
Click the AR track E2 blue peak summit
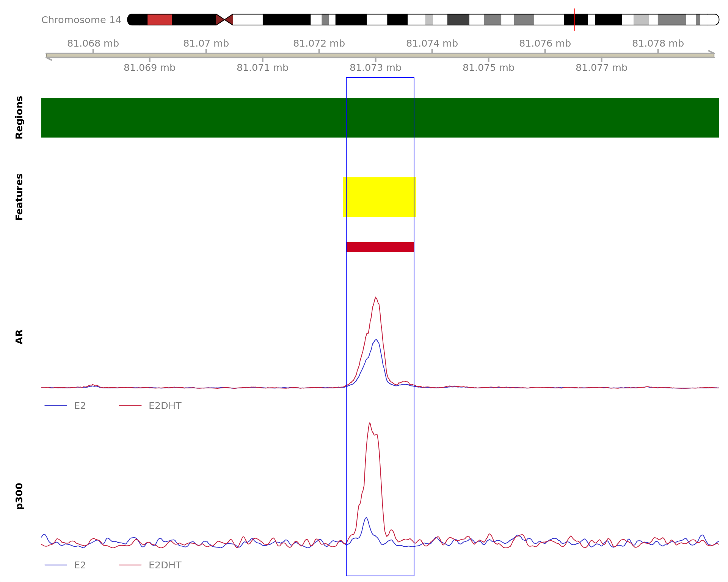pyautogui.click(x=376, y=340)
